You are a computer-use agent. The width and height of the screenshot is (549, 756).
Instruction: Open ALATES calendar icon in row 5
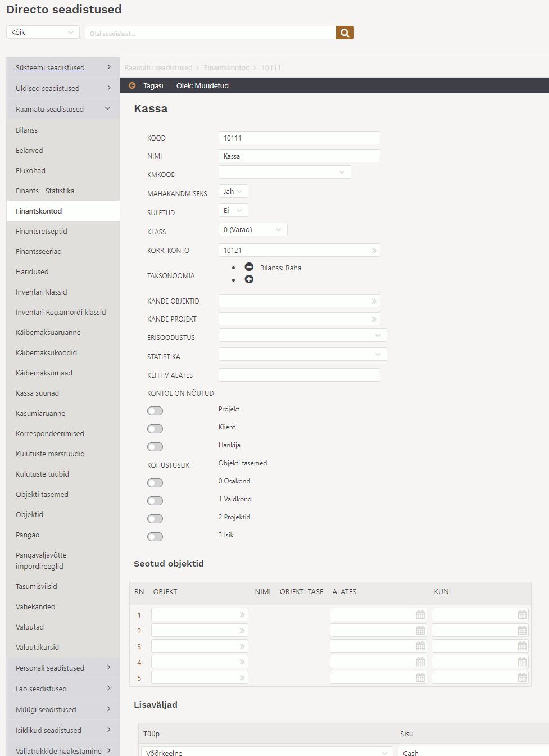click(420, 677)
